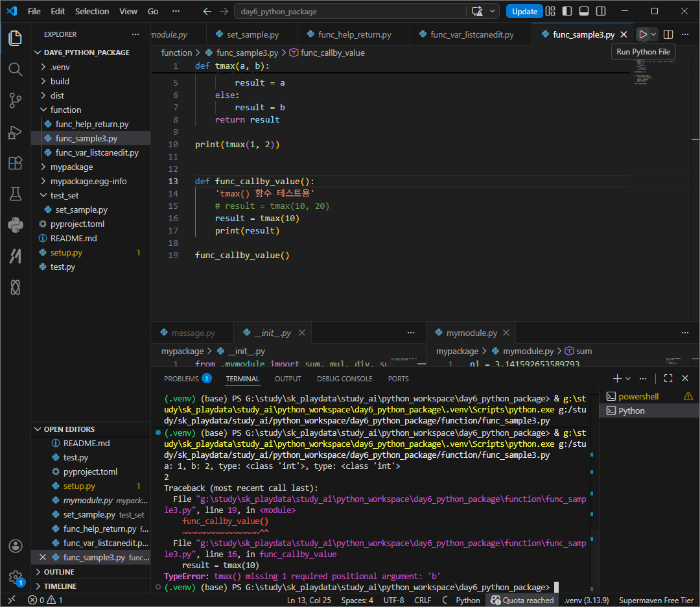Open the Explorer view in activity bar
This screenshot has width=700, height=607.
[15, 38]
